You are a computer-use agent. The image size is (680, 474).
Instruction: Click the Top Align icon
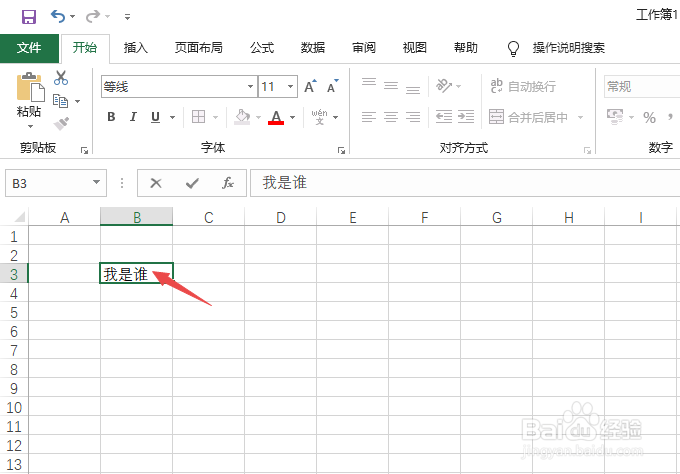point(369,82)
